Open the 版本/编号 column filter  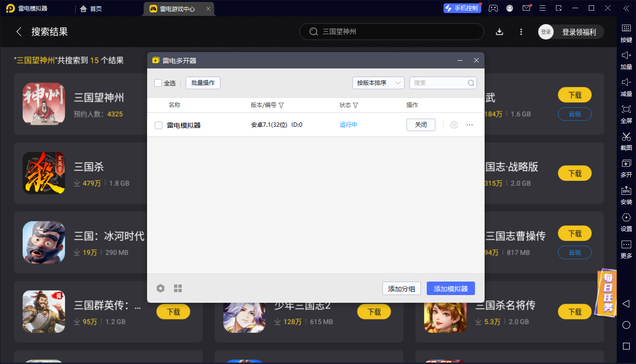point(281,105)
